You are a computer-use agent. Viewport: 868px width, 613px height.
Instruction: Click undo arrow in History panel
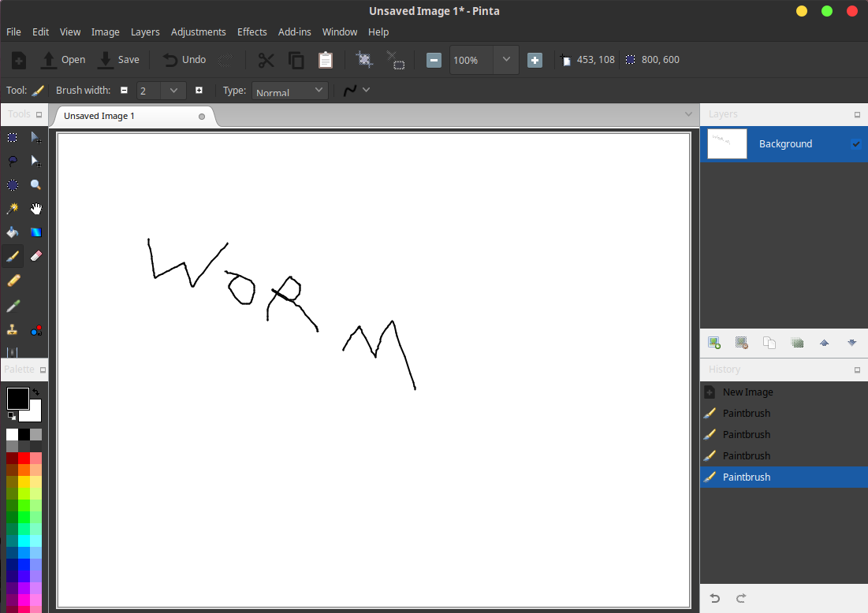point(714,598)
